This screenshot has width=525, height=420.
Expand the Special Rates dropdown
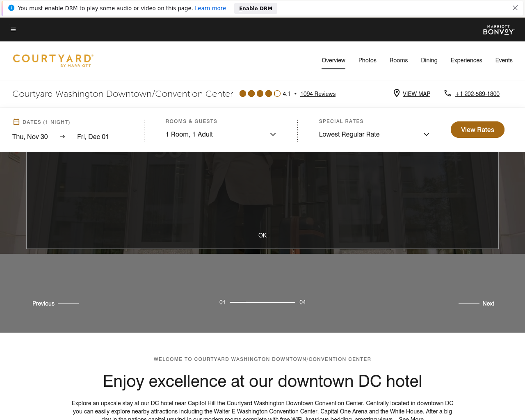click(x=374, y=135)
